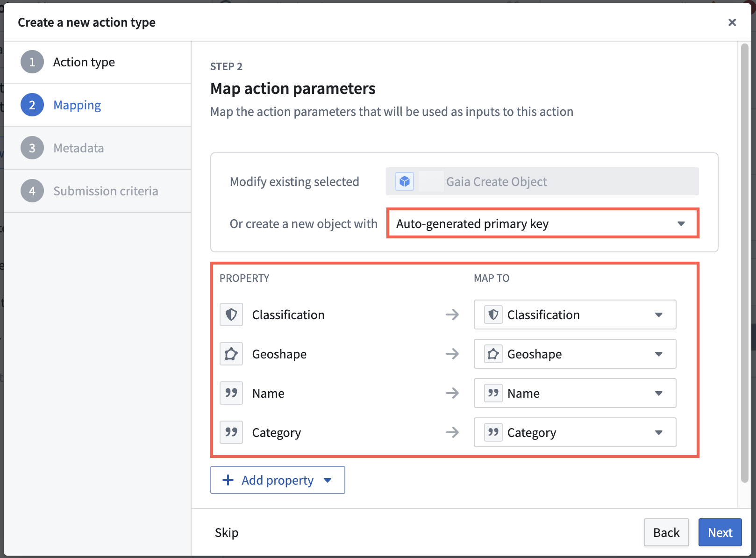Click the Back button
Image resolution: width=756 pixels, height=558 pixels.
666,532
